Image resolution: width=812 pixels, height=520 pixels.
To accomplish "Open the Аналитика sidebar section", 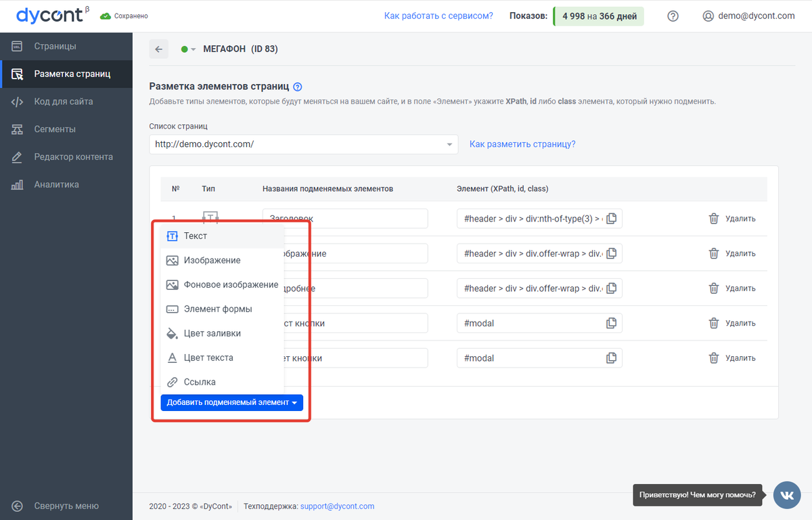I will 56,184.
